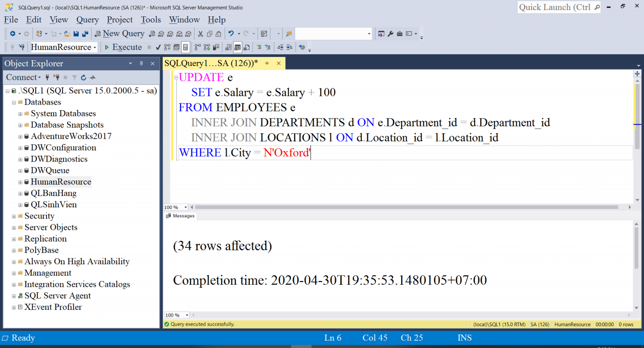
Task: Expand the AdventureWorks2017 database node
Action: [x=20, y=137]
